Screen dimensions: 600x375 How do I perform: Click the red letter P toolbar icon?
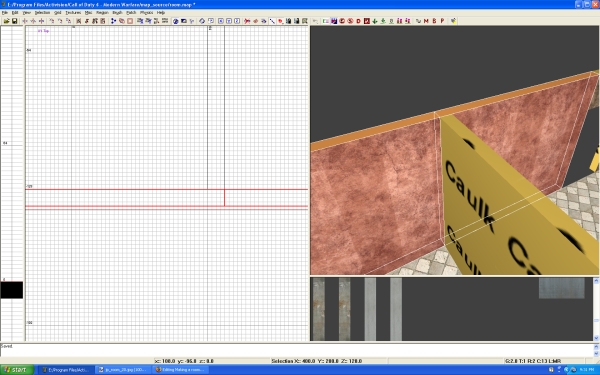(x=442, y=21)
